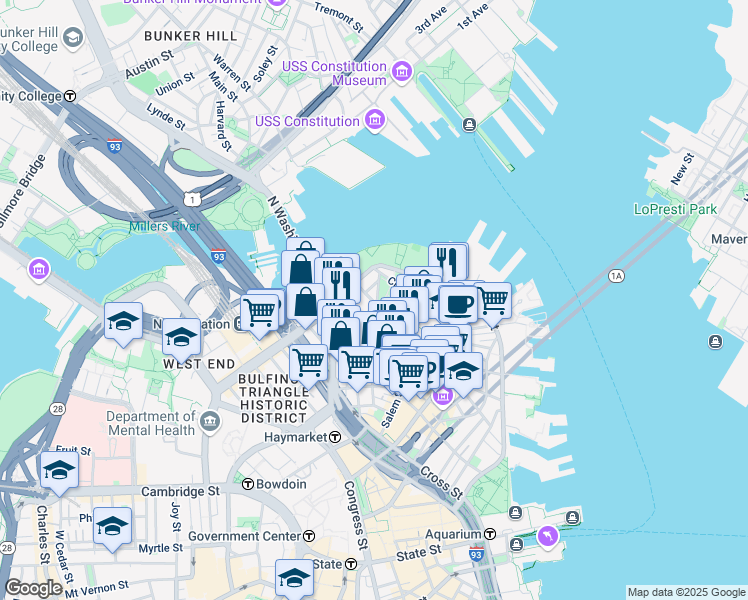Image resolution: width=748 pixels, height=600 pixels.
Task: Click the I-93 shield near Lynde St
Action: [x=114, y=146]
